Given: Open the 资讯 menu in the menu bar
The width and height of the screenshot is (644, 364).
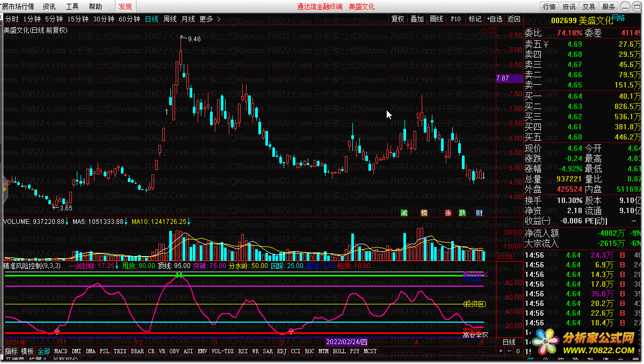Looking at the screenshot, I should pos(49,6).
